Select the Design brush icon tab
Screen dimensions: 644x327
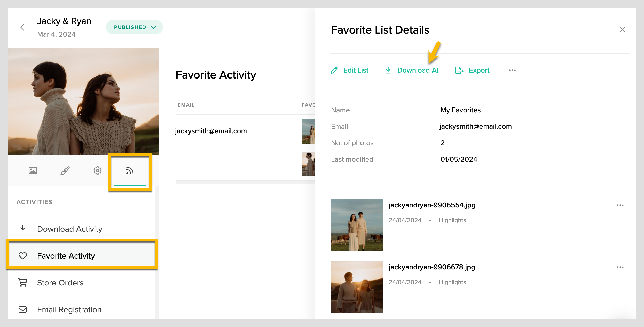coord(65,170)
